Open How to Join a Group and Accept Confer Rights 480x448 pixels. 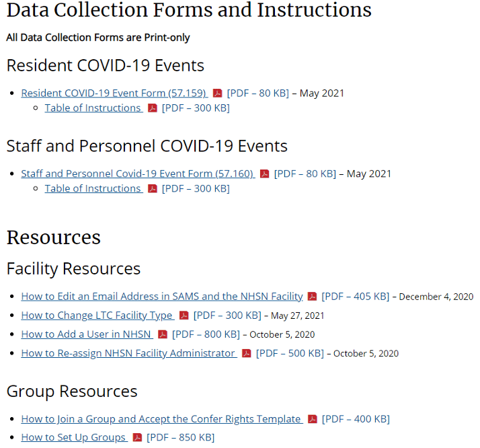click(x=160, y=419)
